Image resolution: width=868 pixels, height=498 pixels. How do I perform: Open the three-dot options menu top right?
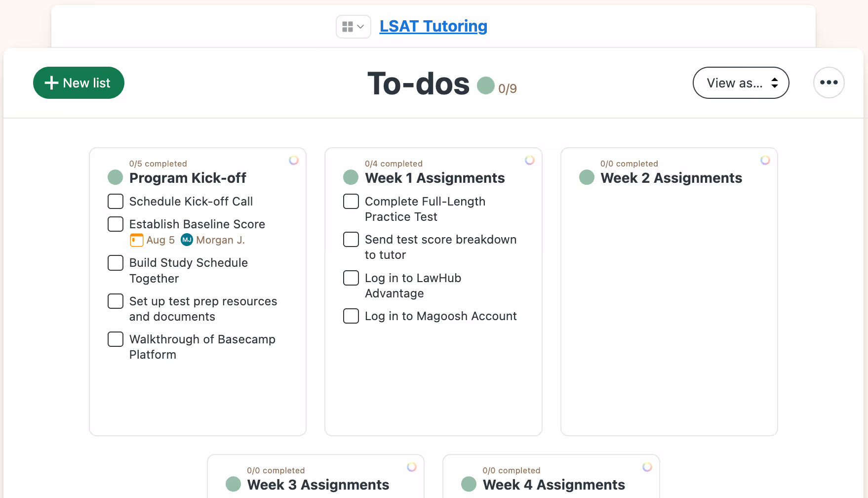[x=829, y=83]
